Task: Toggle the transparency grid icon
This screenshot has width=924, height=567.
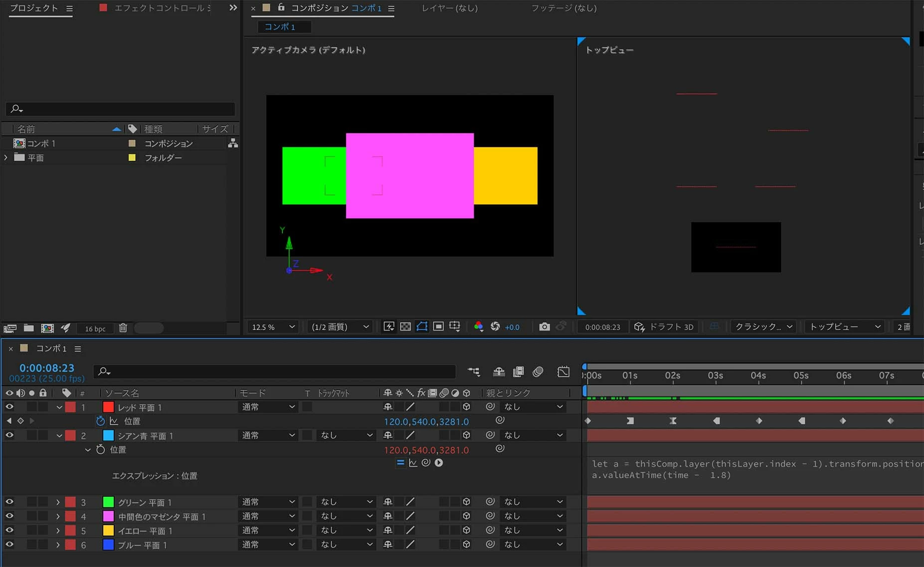Action: pos(405,327)
